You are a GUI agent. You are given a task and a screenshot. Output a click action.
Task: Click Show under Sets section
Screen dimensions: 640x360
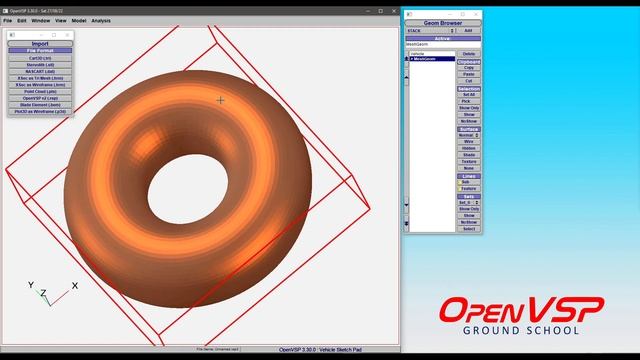pyautogui.click(x=469, y=216)
